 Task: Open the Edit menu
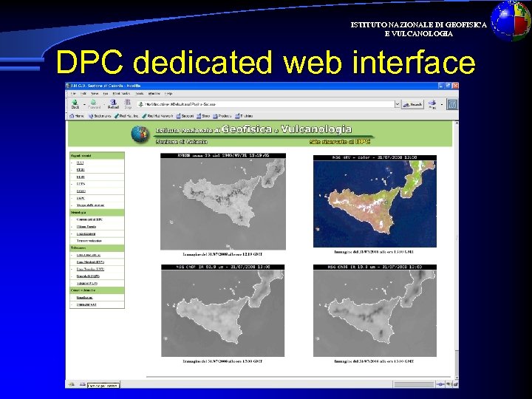coord(83,93)
